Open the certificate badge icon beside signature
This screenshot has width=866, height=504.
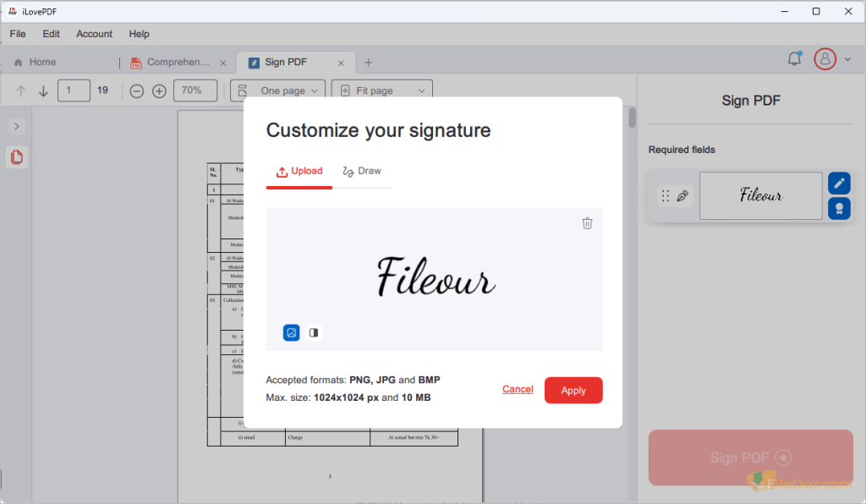(838, 207)
